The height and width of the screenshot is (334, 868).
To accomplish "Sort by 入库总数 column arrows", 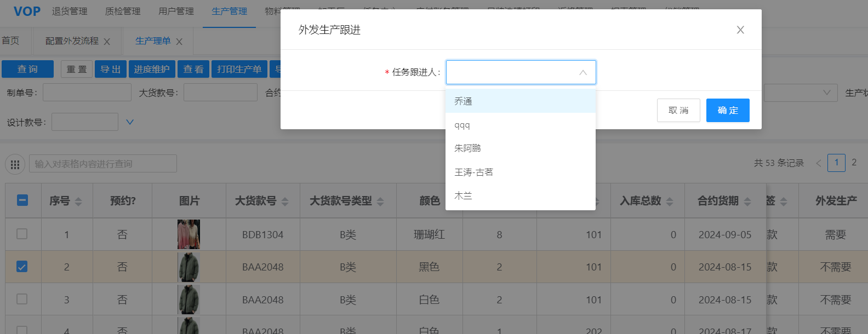I will pyautogui.click(x=670, y=201).
